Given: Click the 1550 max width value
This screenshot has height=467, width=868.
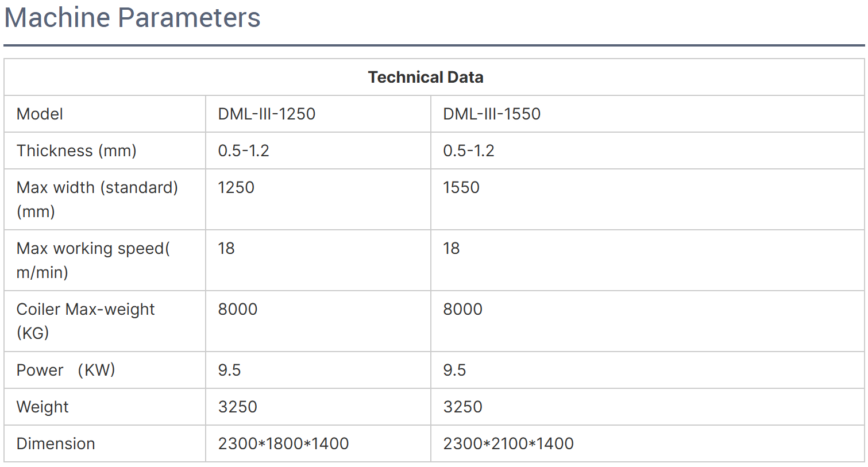Looking at the screenshot, I should [461, 187].
